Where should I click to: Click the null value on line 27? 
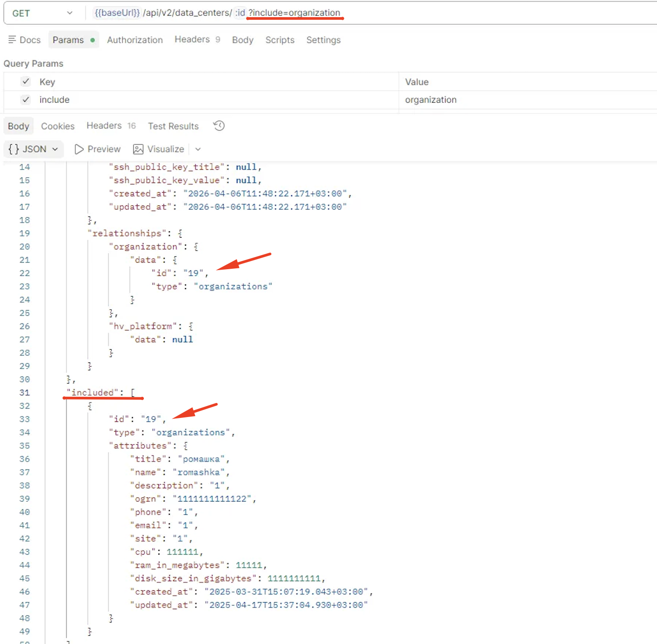click(182, 339)
